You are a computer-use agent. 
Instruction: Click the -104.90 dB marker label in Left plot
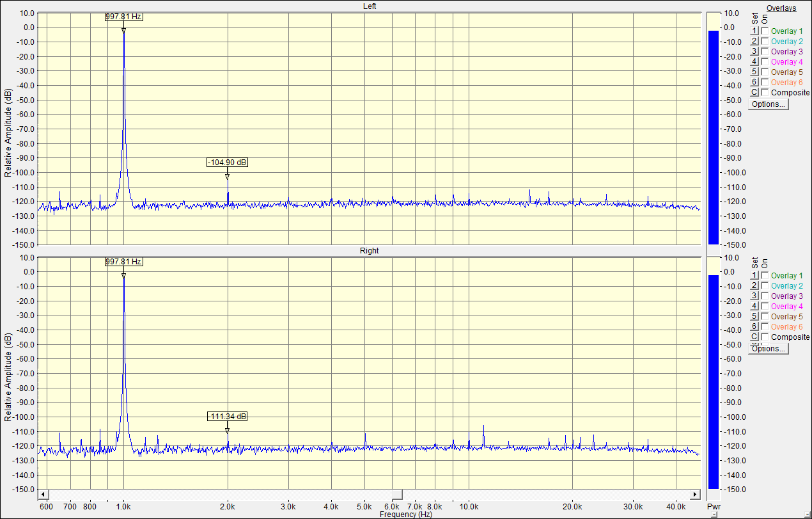click(x=227, y=163)
